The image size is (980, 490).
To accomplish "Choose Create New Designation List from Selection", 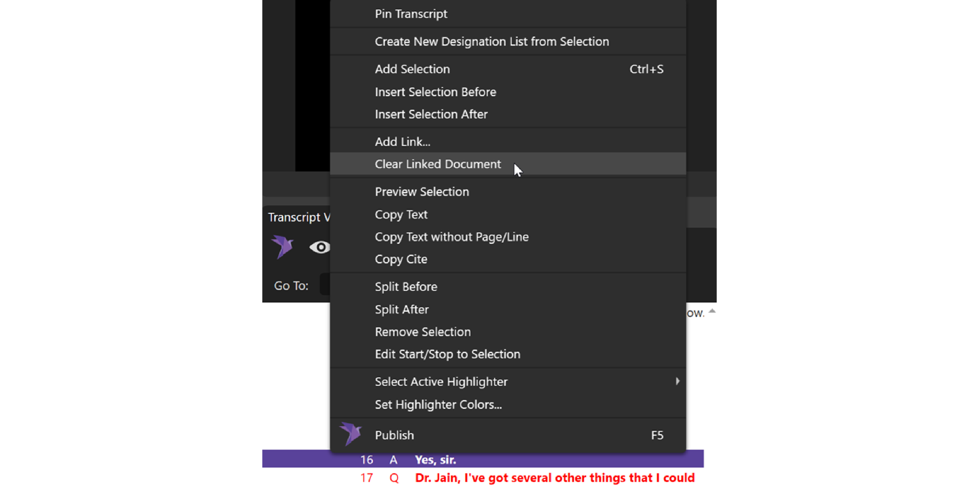I will pyautogui.click(x=491, y=41).
